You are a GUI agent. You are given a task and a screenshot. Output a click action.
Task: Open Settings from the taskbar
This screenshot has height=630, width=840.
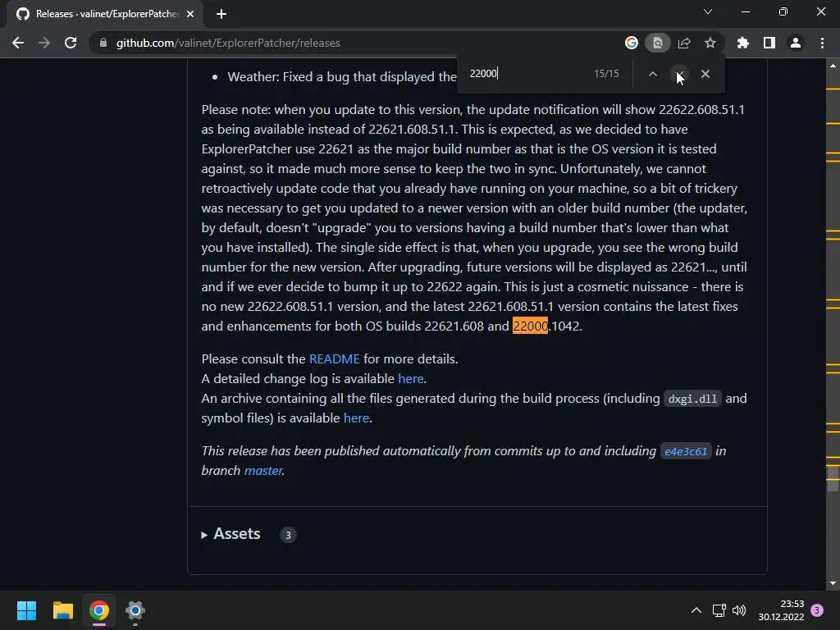(x=135, y=610)
